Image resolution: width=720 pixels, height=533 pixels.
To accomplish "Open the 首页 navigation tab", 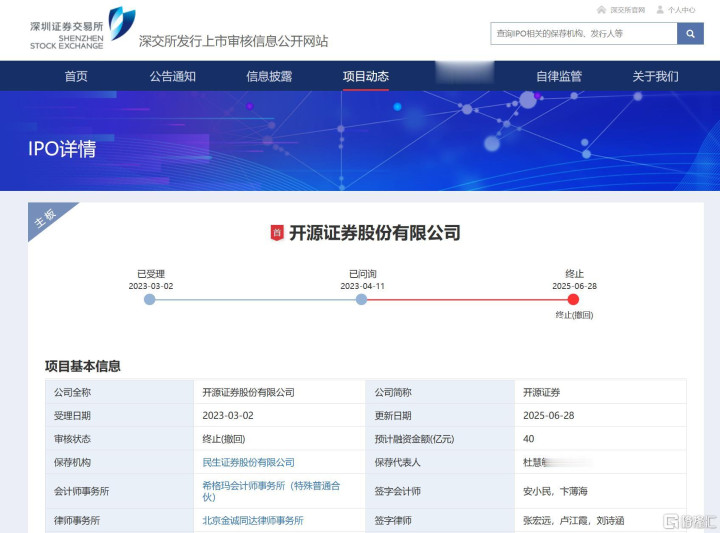I will click(x=76, y=76).
